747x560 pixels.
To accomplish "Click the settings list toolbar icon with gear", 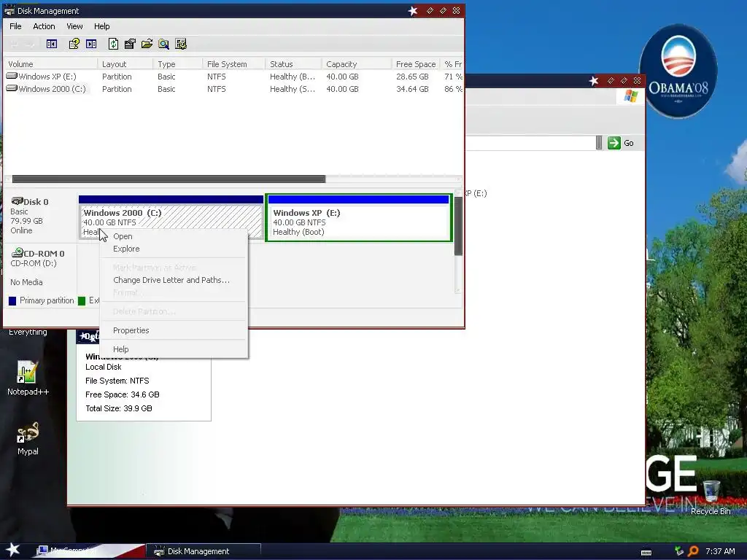I will (181, 44).
